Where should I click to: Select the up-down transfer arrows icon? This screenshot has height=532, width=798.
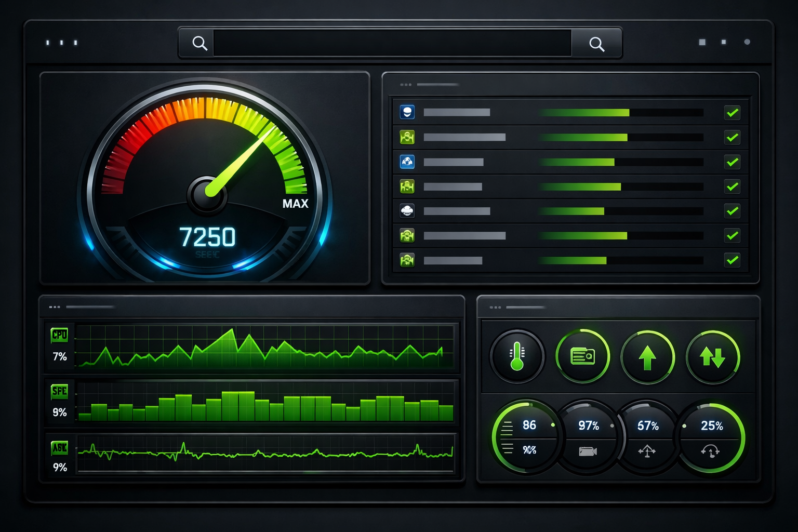(712, 356)
